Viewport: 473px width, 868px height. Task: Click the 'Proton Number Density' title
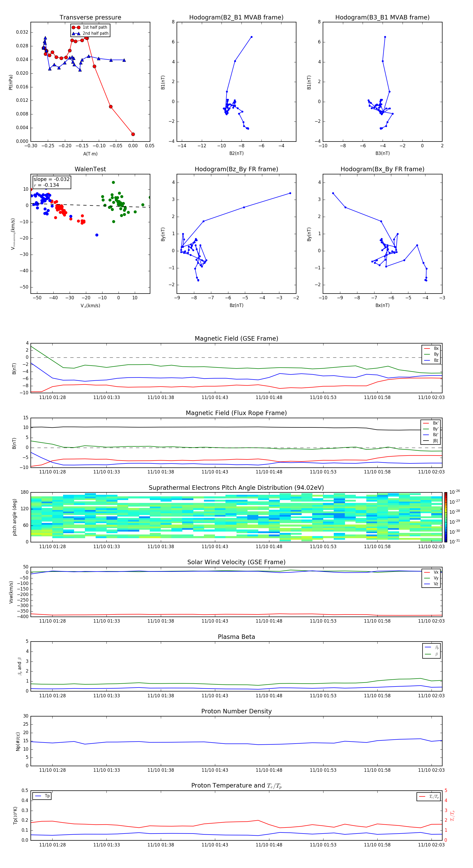pos(236,711)
